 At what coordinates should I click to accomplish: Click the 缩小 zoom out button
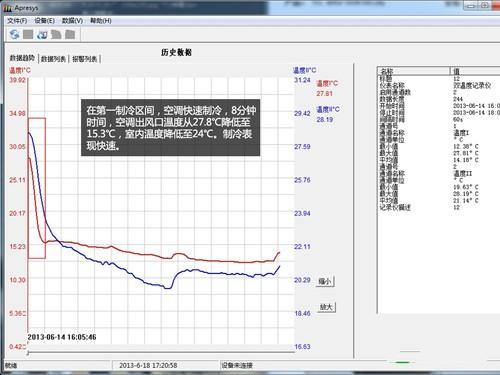(325, 281)
